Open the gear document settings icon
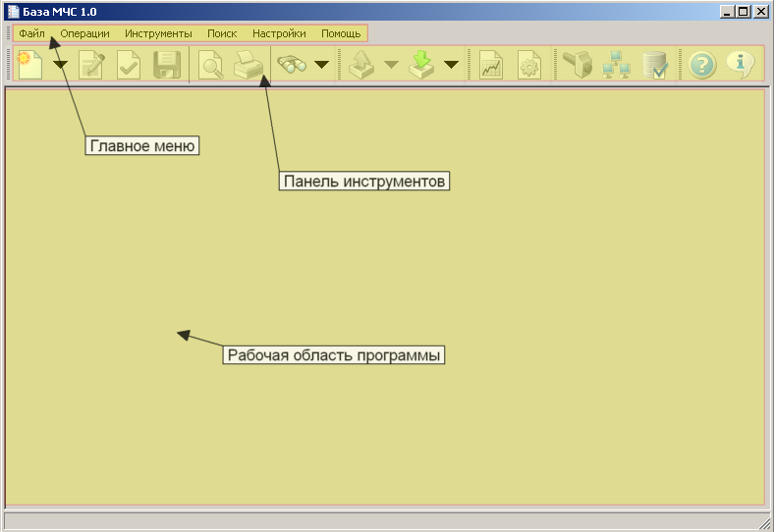This screenshot has height=532, width=774. [x=529, y=65]
